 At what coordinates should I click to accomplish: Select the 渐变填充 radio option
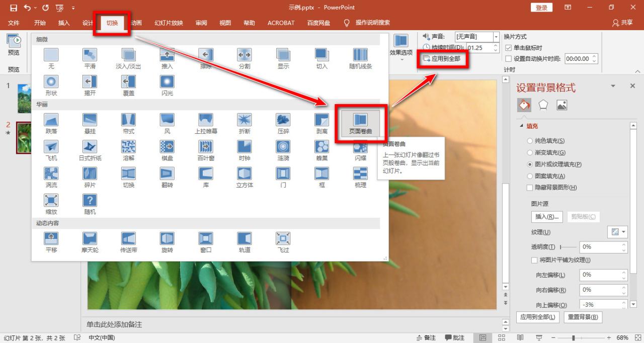point(530,152)
